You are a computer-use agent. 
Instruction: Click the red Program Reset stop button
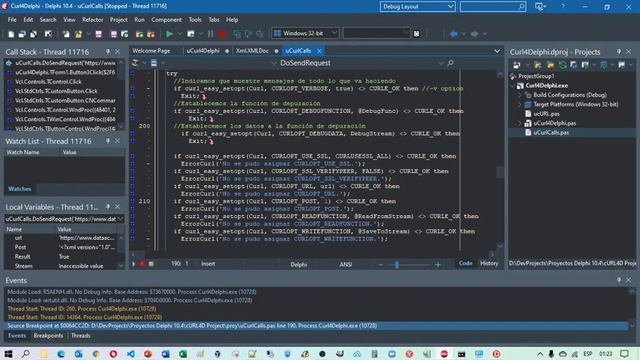222,34
